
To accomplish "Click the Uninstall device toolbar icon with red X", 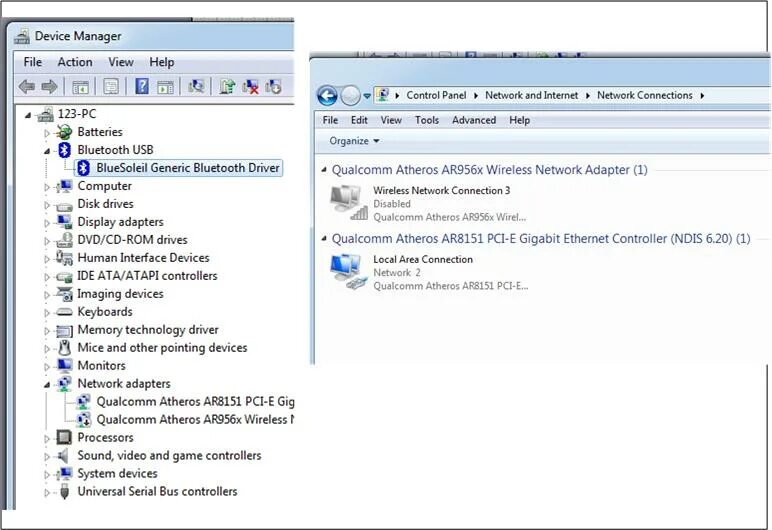I will pyautogui.click(x=250, y=87).
